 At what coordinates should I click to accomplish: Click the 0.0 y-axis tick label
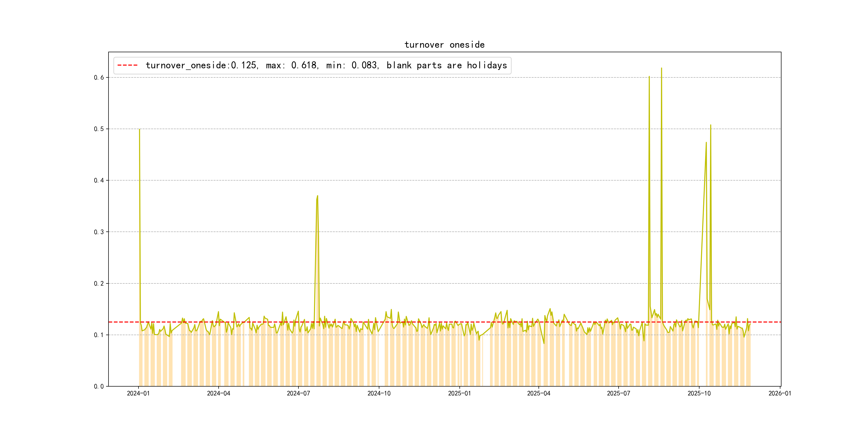click(x=99, y=386)
